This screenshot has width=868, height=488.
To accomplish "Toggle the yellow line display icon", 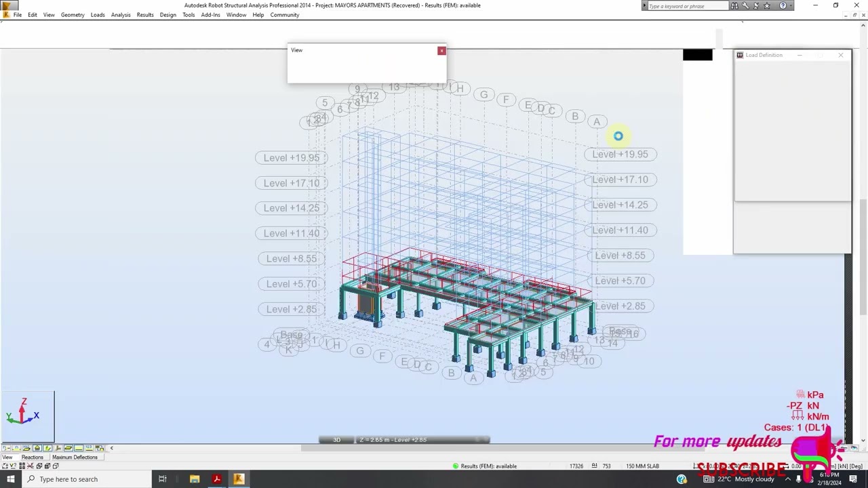I will 79,448.
